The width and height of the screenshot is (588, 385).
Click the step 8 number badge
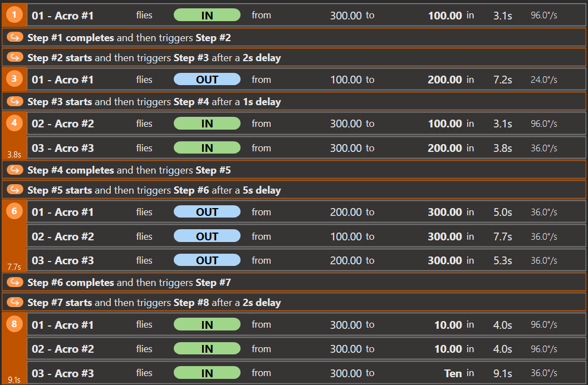coord(14,324)
